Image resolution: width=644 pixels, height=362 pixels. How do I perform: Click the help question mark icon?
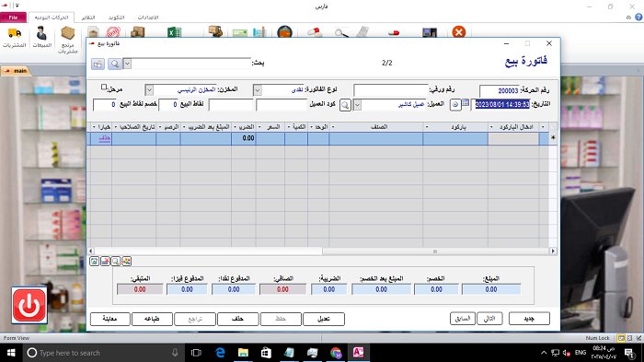(638, 17)
